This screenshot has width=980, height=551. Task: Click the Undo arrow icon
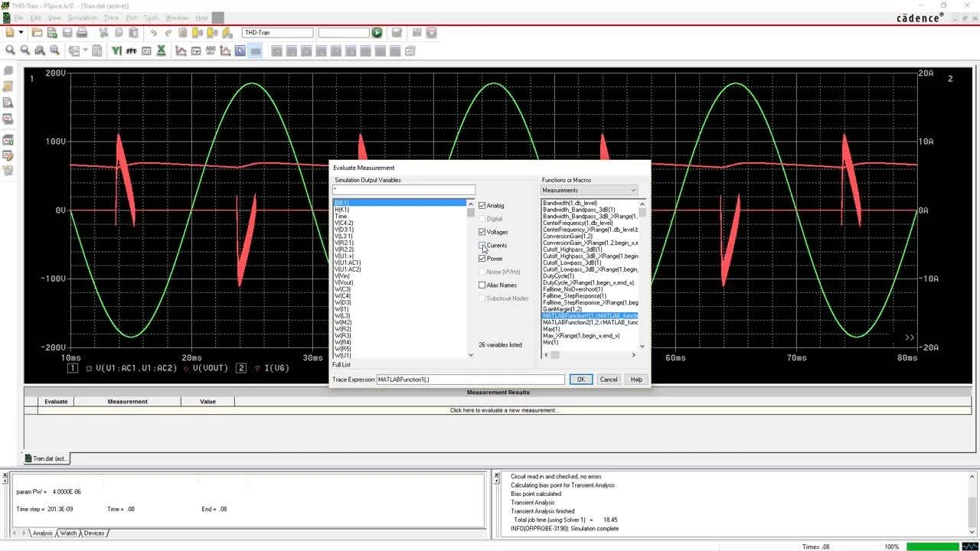(154, 33)
